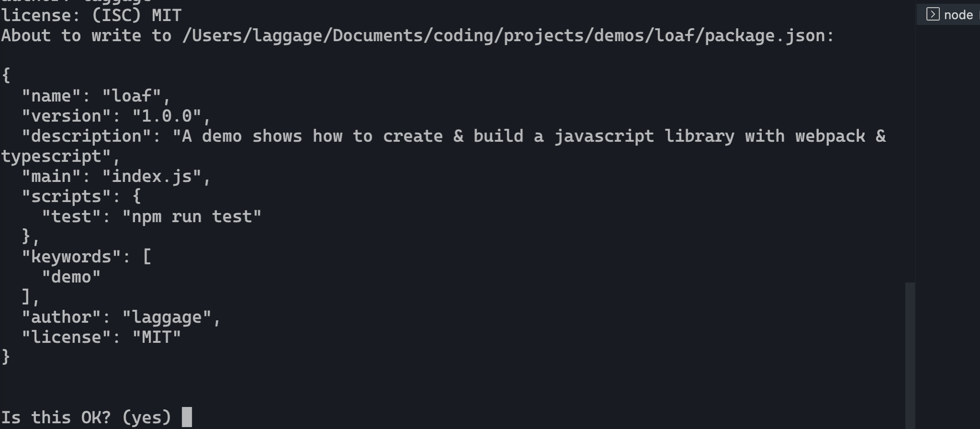Click the terminal scrollbar thumb
Viewport: 980px width, 429px height.
910,355
